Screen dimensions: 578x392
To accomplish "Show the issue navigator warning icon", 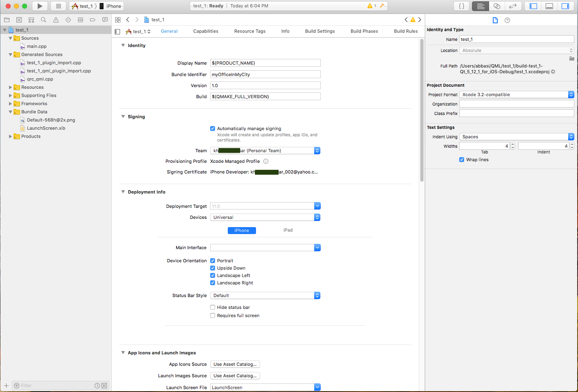I will [x=56, y=20].
